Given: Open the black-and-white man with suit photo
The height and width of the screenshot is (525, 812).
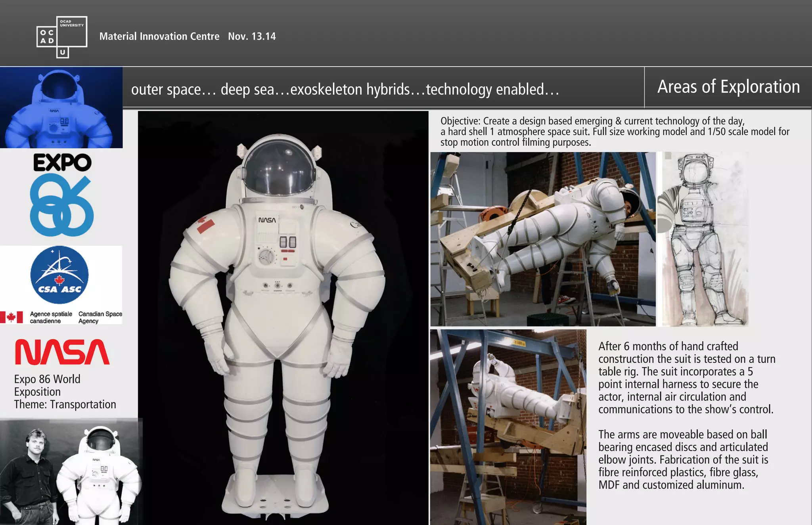Looking at the screenshot, I should point(69,472).
